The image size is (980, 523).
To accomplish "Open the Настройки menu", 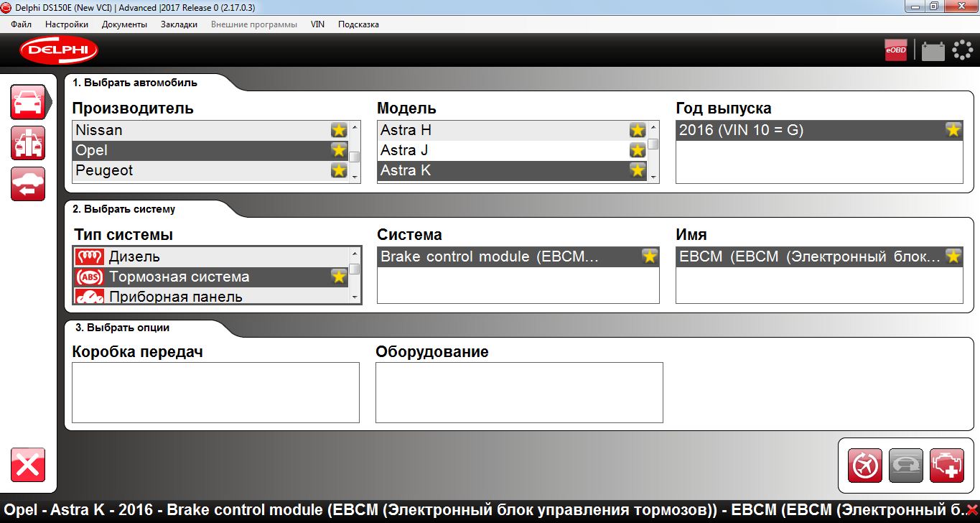I will (x=67, y=24).
